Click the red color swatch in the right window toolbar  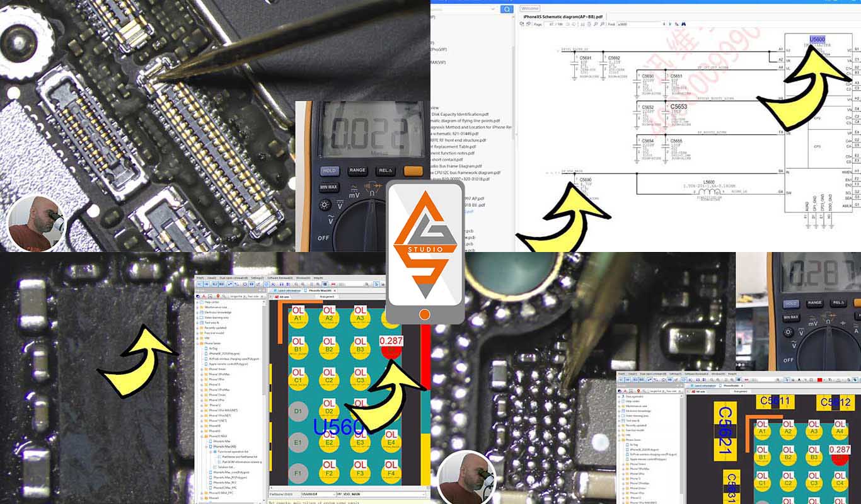point(819,380)
